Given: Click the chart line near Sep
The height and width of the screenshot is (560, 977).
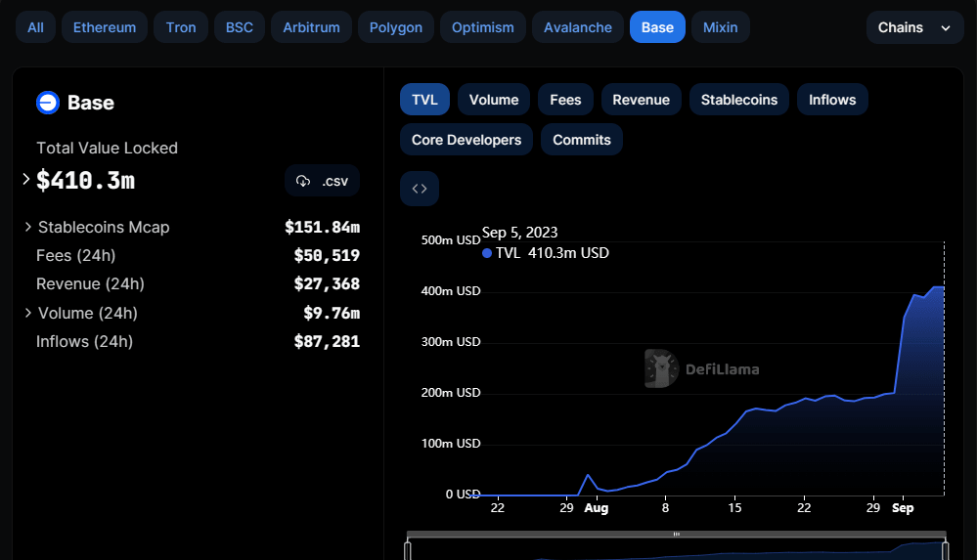Looking at the screenshot, I should coord(905,316).
